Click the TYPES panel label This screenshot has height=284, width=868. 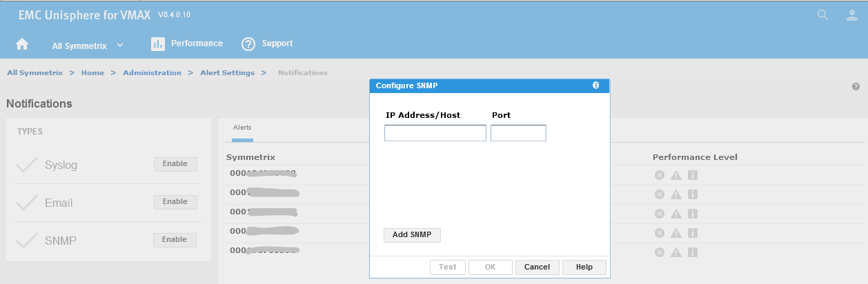[30, 131]
